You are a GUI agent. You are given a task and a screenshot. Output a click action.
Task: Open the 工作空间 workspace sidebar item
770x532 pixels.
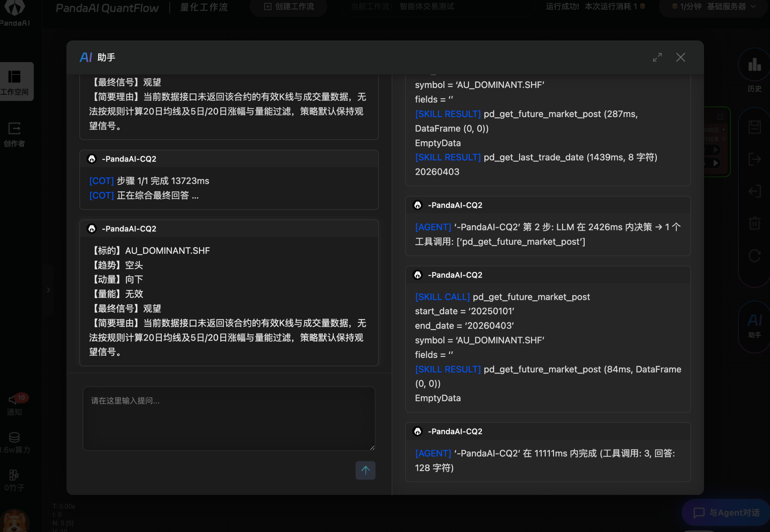(15, 82)
